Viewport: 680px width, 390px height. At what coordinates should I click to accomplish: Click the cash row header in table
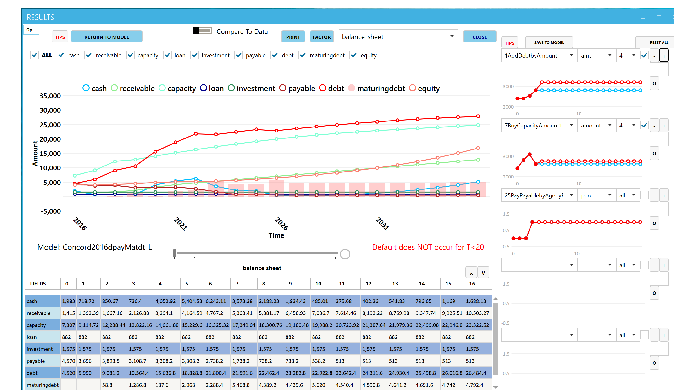coord(42,301)
